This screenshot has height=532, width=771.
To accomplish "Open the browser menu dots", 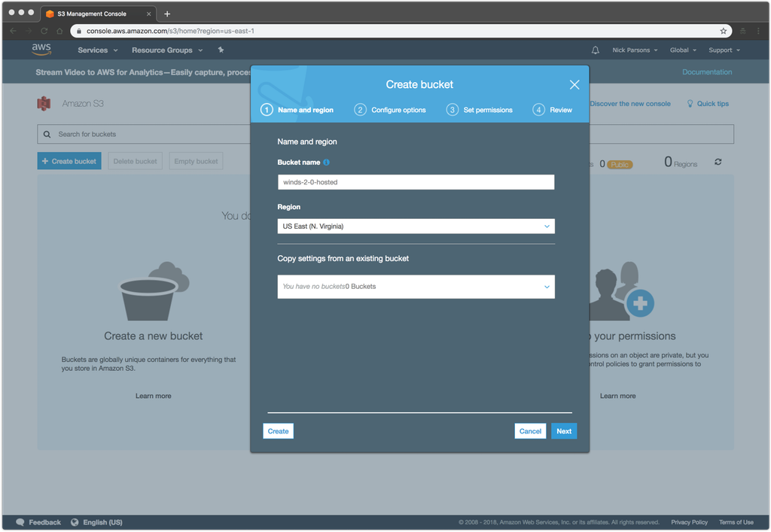I will (x=758, y=31).
